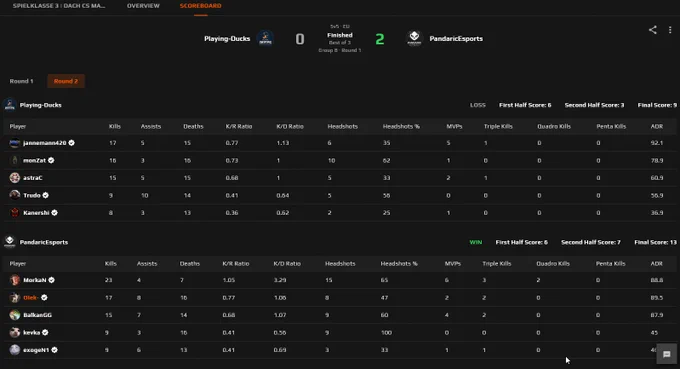Click kevka's avatar

point(15,332)
